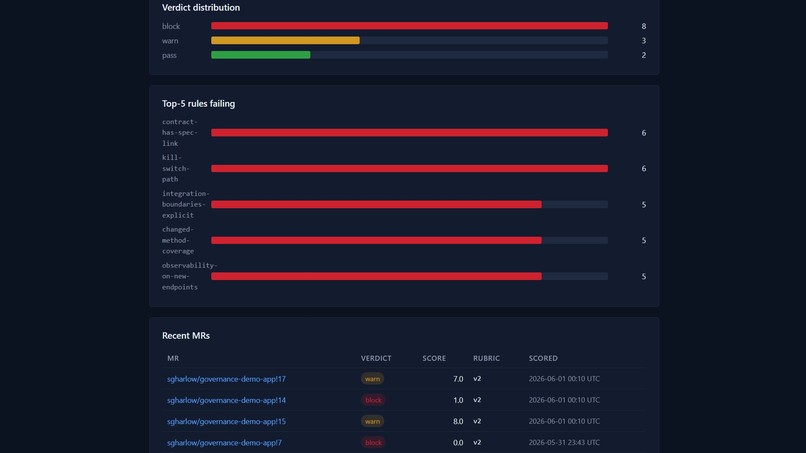Click the block count value 8
The width and height of the screenshot is (806, 453).
pos(644,26)
